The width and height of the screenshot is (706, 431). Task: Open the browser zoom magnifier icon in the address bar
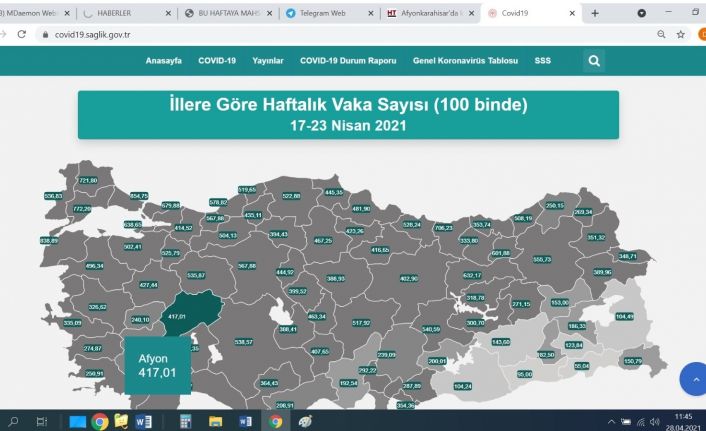coord(661,34)
